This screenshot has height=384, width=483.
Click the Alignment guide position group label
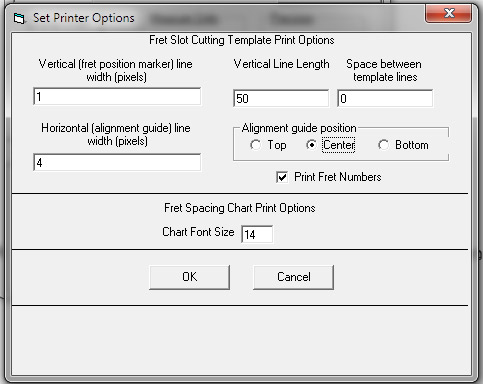[x=299, y=128]
